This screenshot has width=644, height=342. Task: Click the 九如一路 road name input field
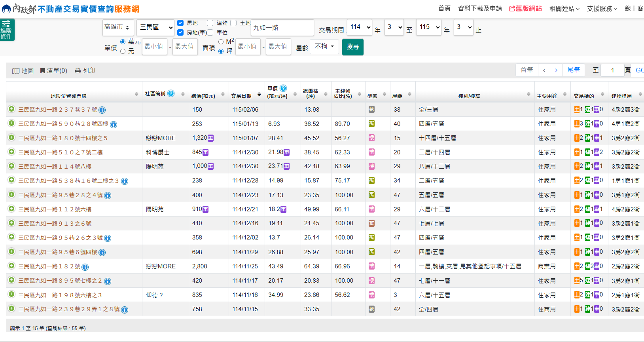pos(282,28)
